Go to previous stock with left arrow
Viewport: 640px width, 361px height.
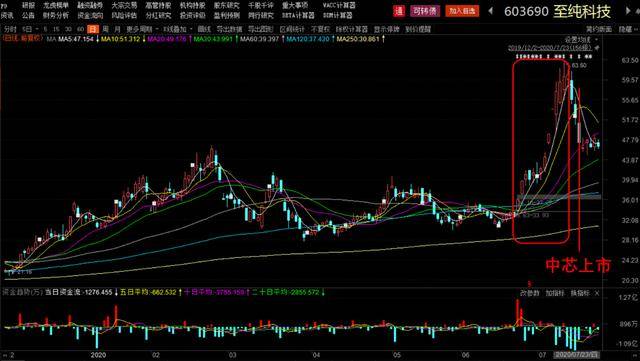491,11
